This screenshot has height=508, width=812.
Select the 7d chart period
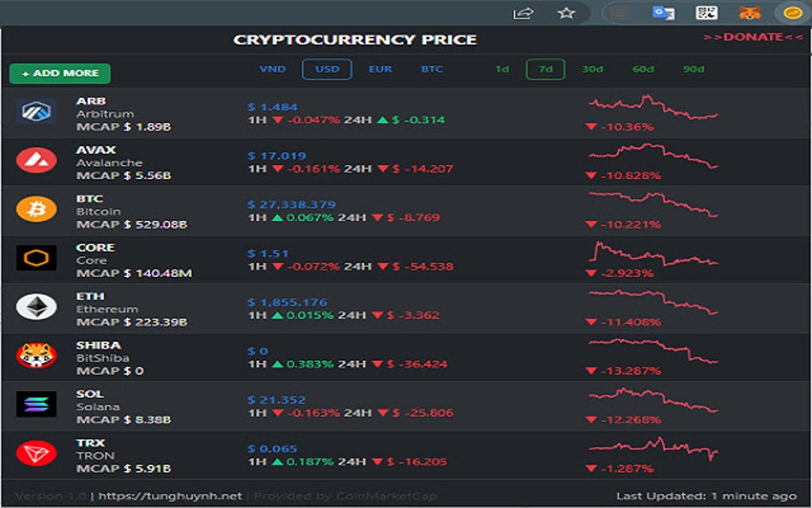click(x=545, y=69)
